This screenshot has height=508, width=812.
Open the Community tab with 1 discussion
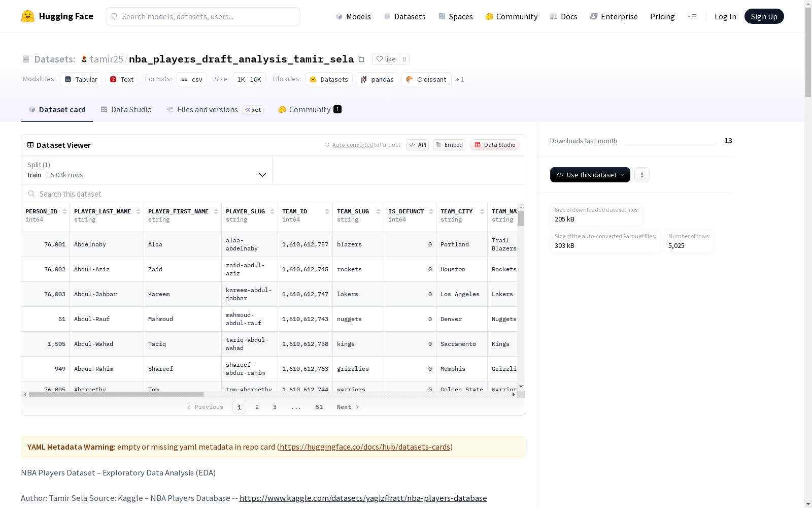[310, 109]
